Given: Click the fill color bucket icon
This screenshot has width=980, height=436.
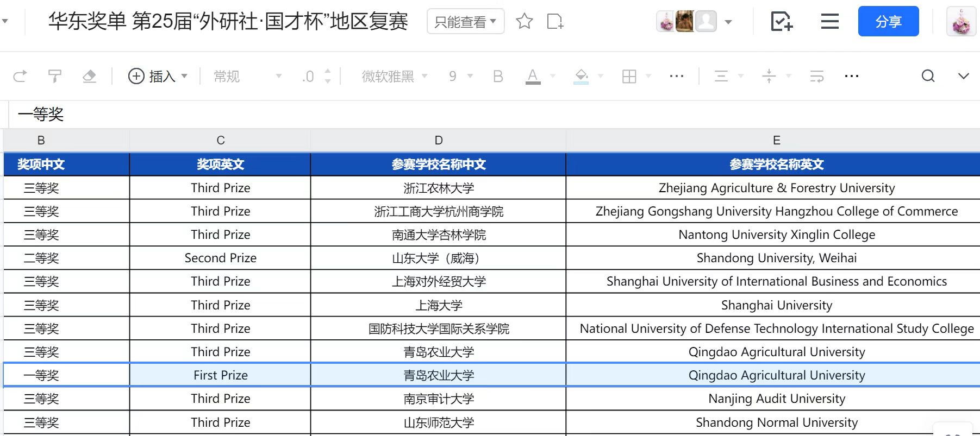Looking at the screenshot, I should click(x=581, y=77).
